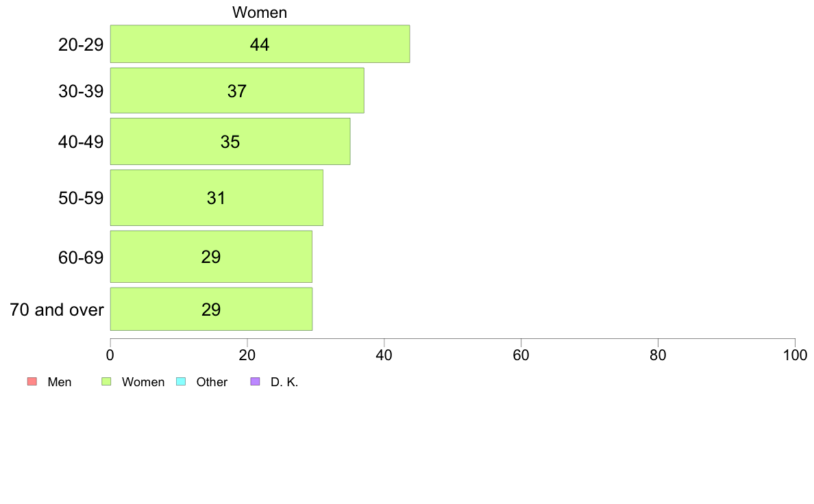
Task: Click the Men legend text
Action: 59,382
